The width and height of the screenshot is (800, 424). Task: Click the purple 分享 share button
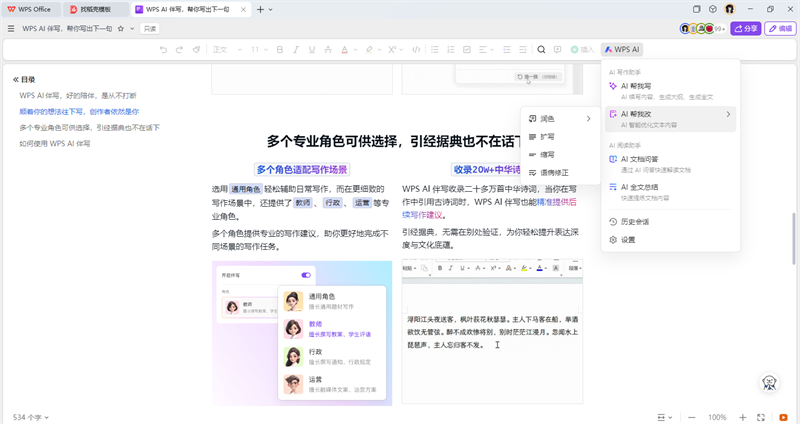coord(745,29)
